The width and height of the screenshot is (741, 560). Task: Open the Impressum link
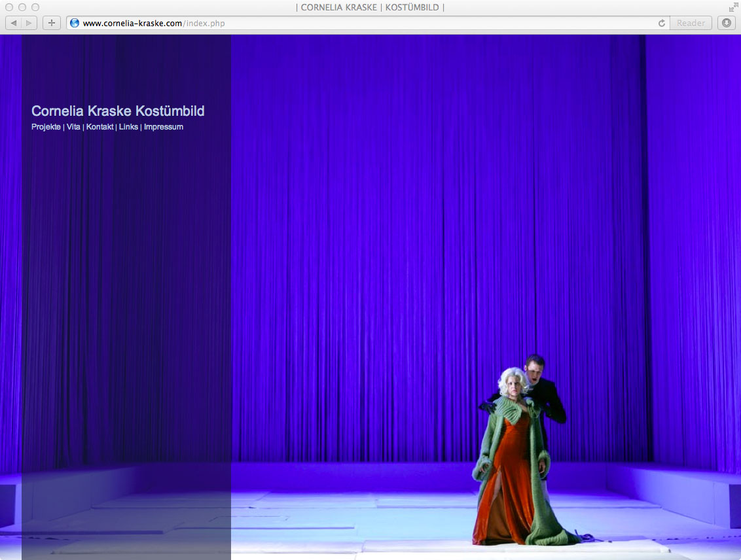click(x=164, y=126)
